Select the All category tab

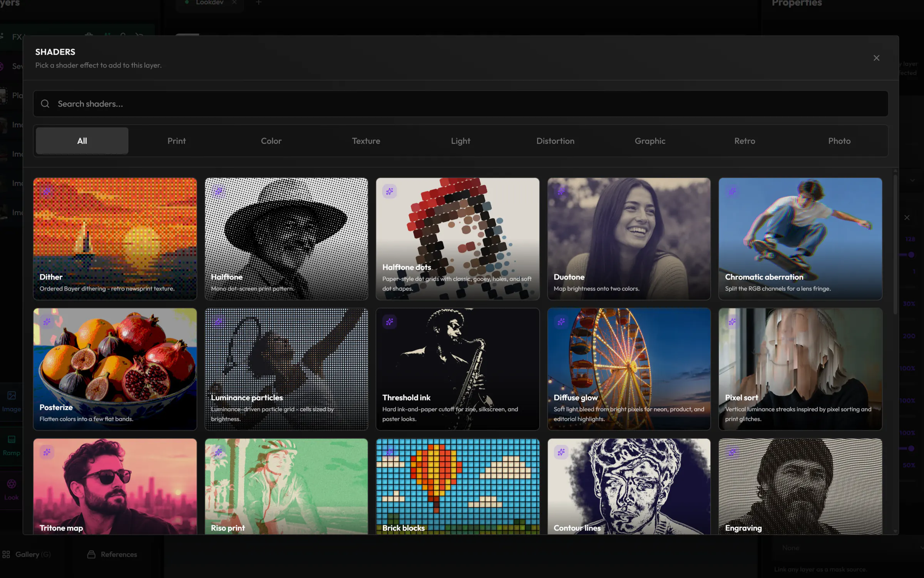[82, 141]
